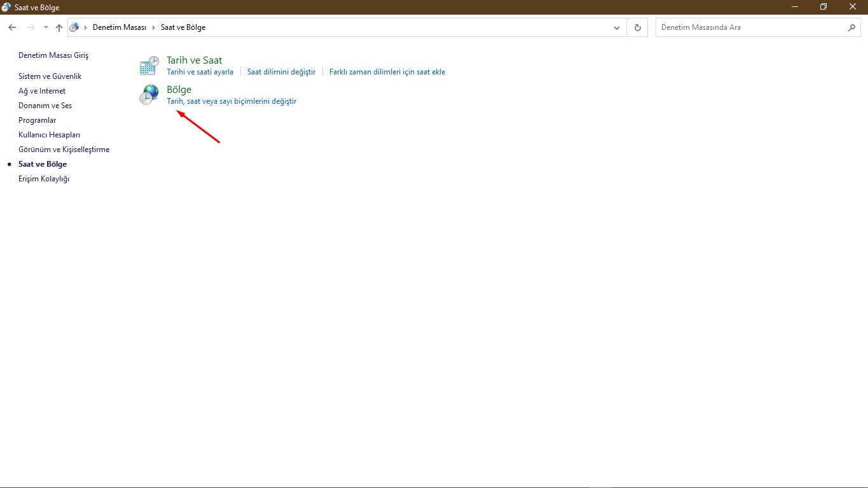Click the magnifier search icon
The width and height of the screenshot is (868, 488).
(x=852, y=27)
